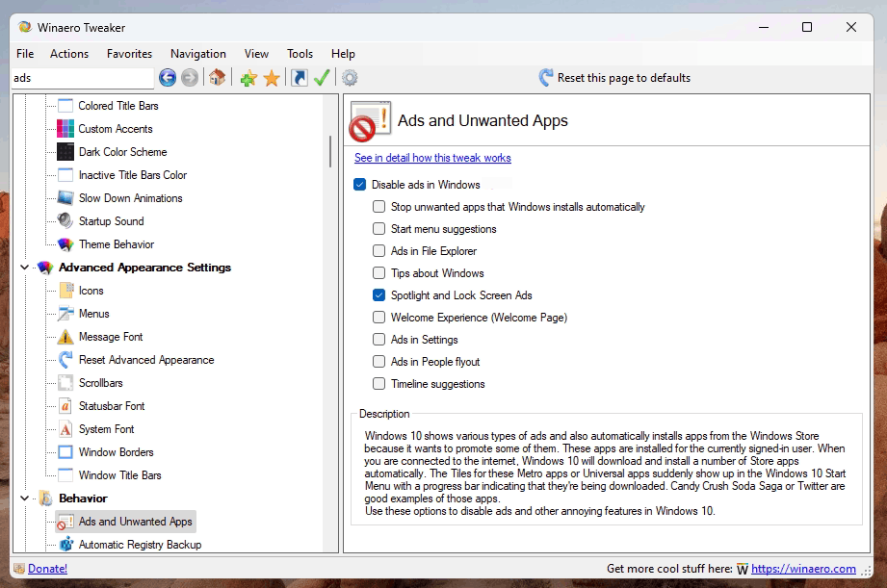Open settings via the gear icon
The height and width of the screenshot is (588, 887).
tap(350, 78)
